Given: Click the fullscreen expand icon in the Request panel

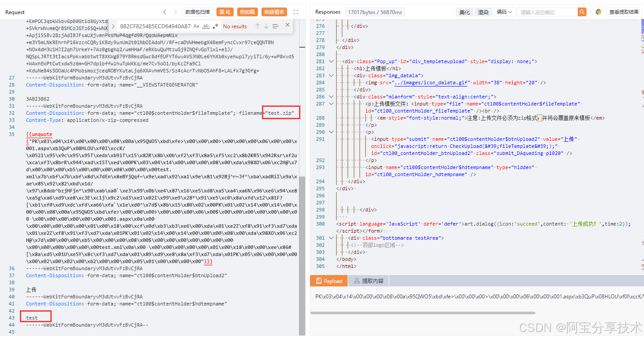Looking at the screenshot, I should (x=296, y=12).
